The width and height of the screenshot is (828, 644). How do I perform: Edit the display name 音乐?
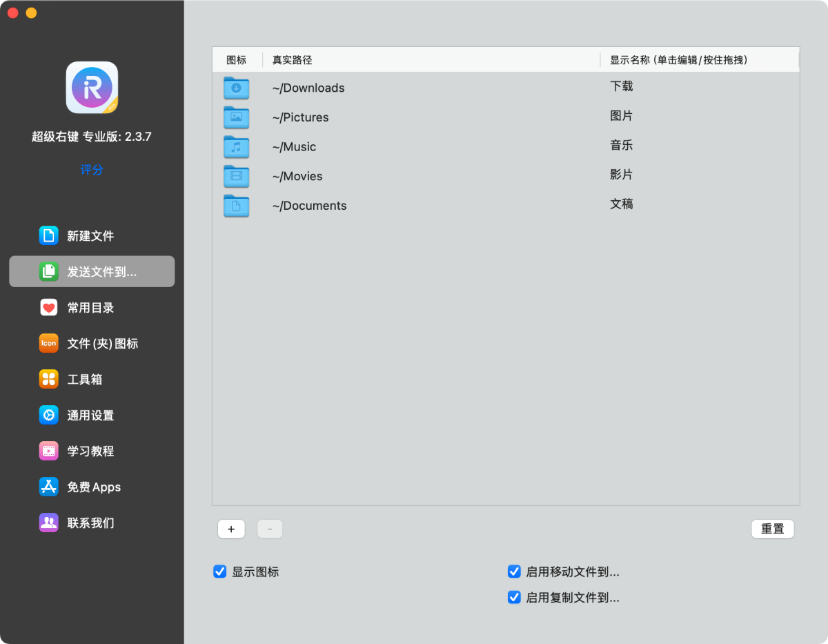pos(622,146)
